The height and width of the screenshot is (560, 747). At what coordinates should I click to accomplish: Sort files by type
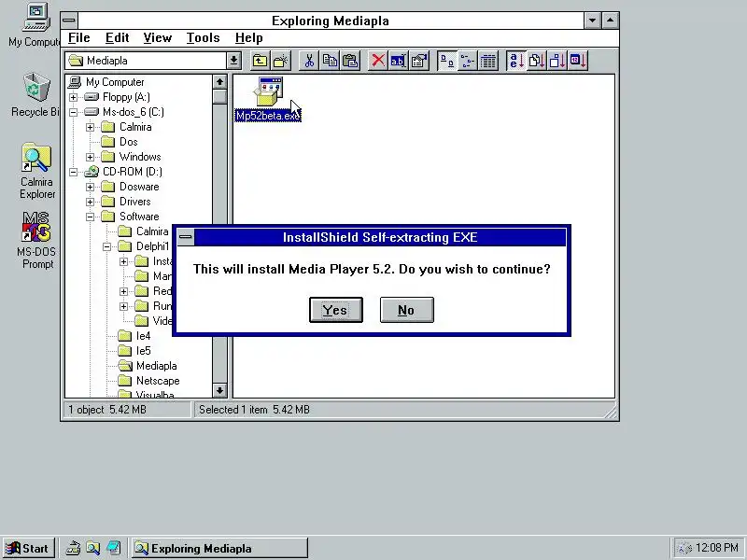point(536,61)
